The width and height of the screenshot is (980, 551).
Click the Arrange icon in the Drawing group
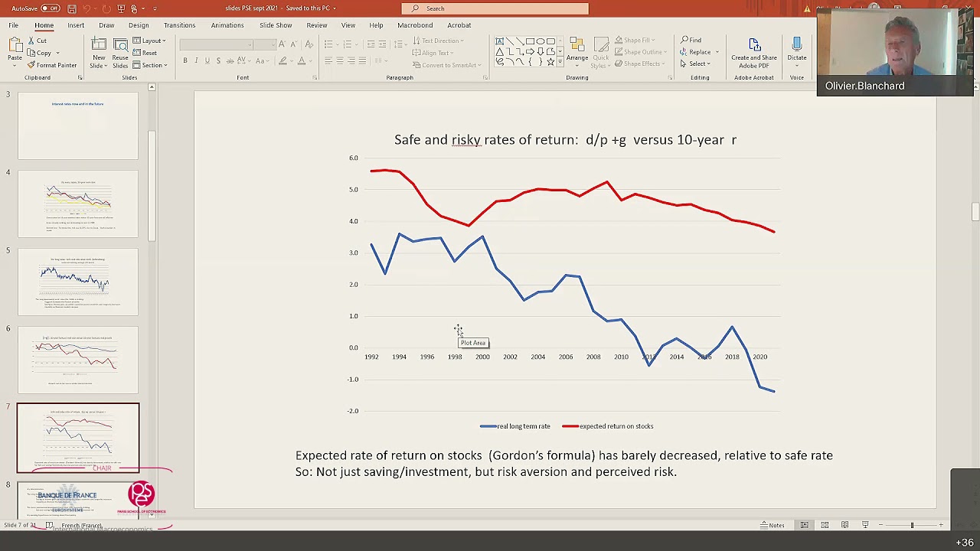[577, 53]
